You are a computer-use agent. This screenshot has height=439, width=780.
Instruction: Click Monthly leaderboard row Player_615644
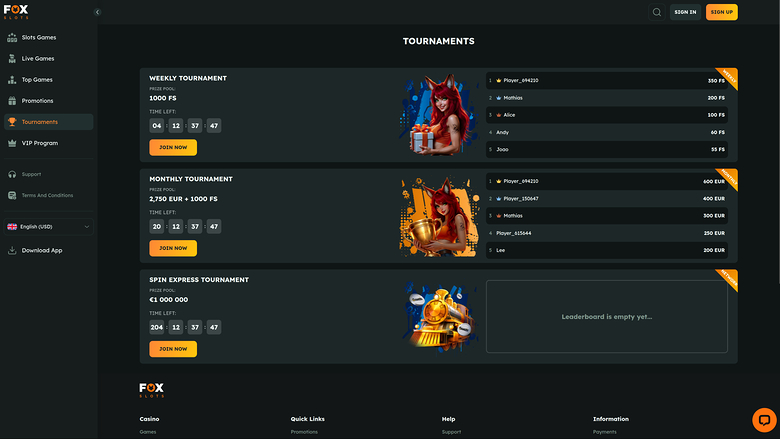(x=606, y=233)
